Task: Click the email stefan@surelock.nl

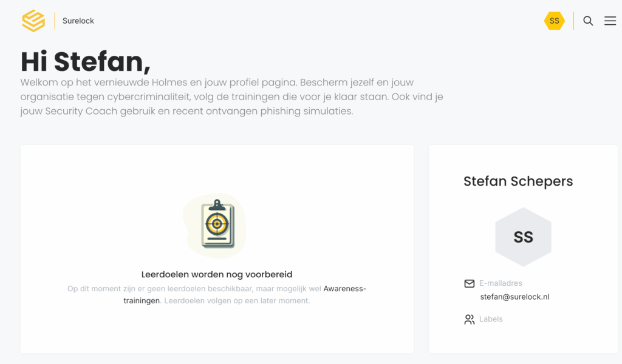Action: tap(514, 297)
